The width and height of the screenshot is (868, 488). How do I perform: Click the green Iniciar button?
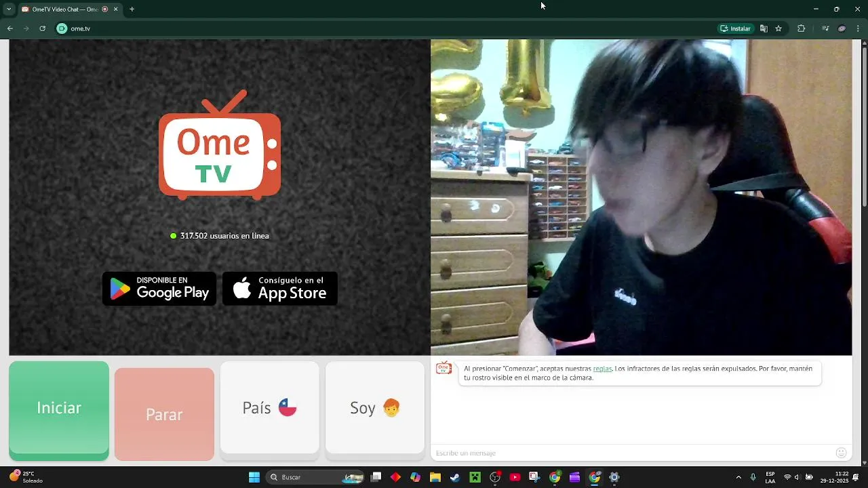tap(59, 411)
